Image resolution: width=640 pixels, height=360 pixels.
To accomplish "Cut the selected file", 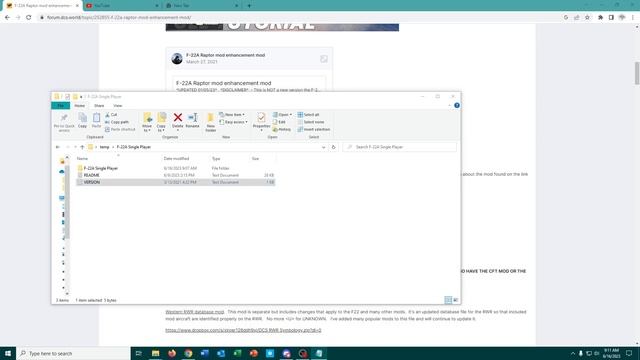I will coord(111,115).
